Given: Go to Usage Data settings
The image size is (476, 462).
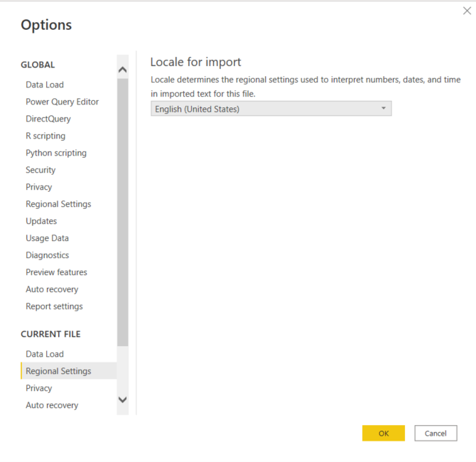Looking at the screenshot, I should coord(48,238).
